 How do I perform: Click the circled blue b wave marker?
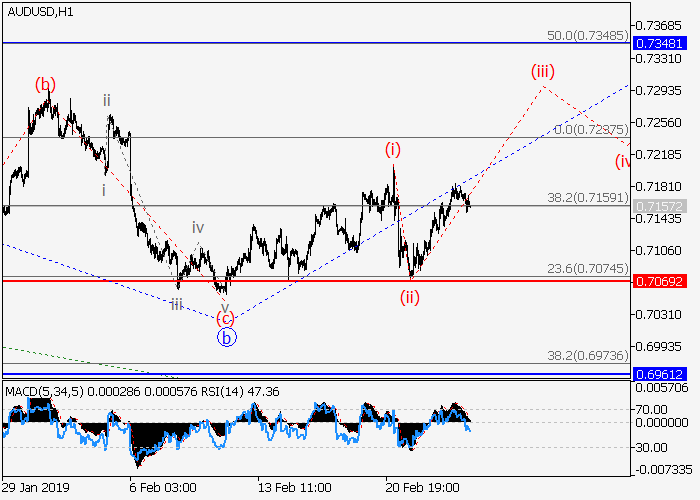226,337
